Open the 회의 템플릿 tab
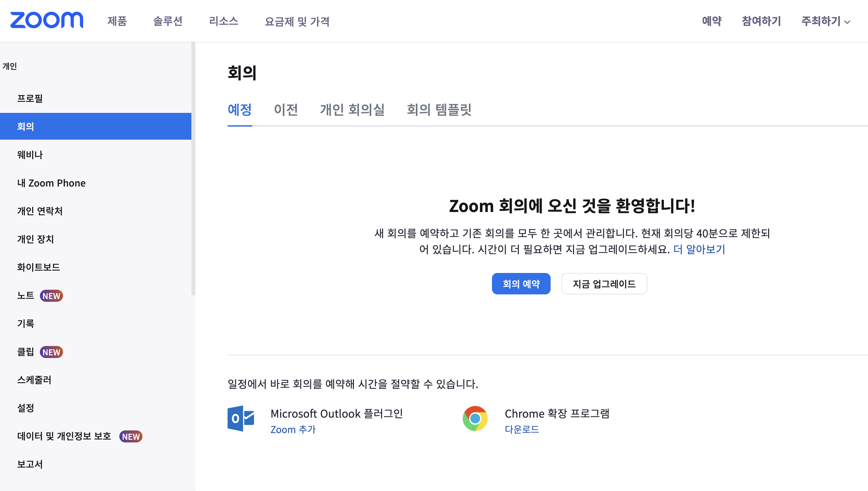This screenshot has height=491, width=868. click(x=439, y=110)
